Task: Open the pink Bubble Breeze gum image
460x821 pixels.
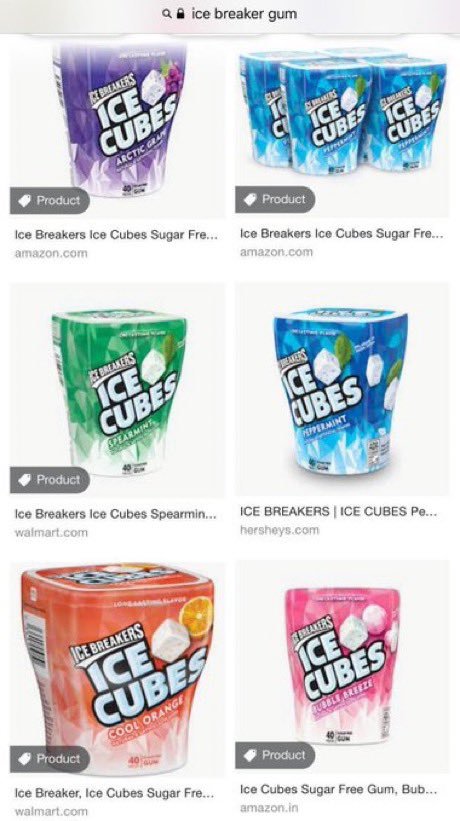Action: coord(342,667)
